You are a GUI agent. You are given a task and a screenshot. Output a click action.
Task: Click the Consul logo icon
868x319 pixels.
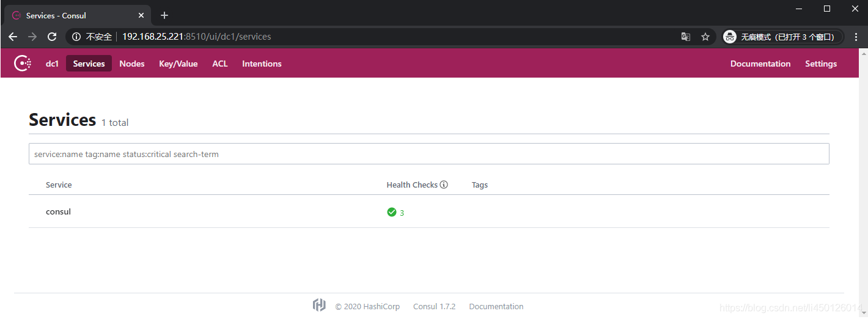point(22,64)
